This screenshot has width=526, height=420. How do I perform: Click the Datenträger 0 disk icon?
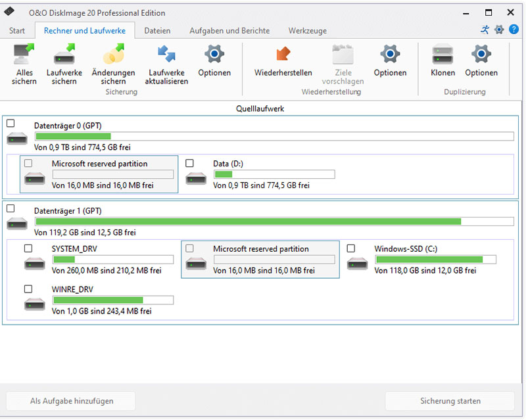pyautogui.click(x=17, y=138)
